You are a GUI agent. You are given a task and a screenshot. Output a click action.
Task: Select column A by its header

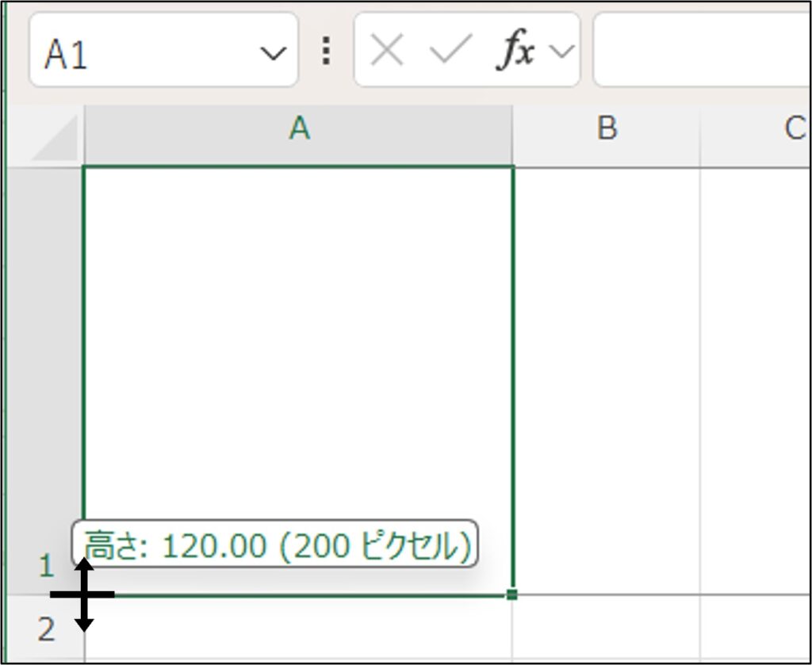pyautogui.click(x=298, y=129)
